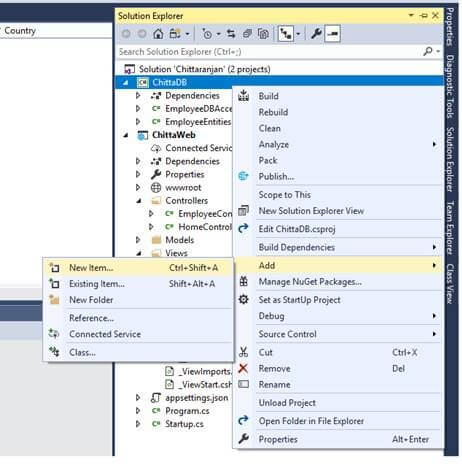Select the HomeController file
Viewport: 462px width, 473px height.
tap(205, 227)
